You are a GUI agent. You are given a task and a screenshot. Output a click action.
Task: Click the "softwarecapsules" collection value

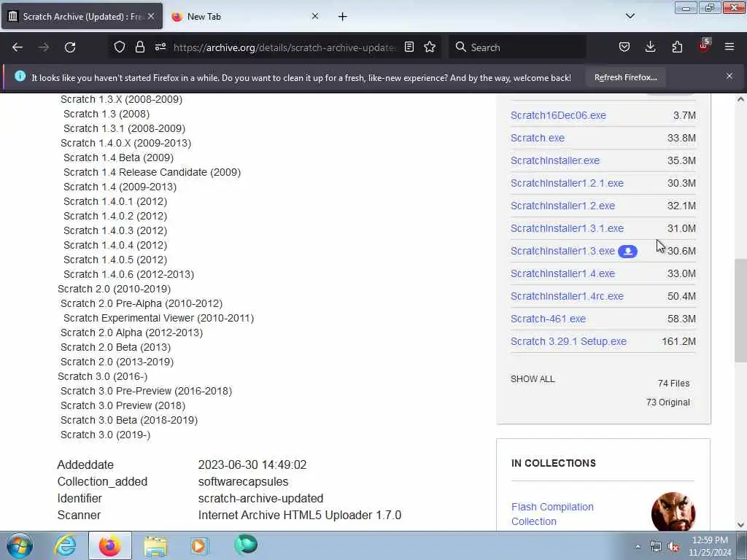click(243, 481)
